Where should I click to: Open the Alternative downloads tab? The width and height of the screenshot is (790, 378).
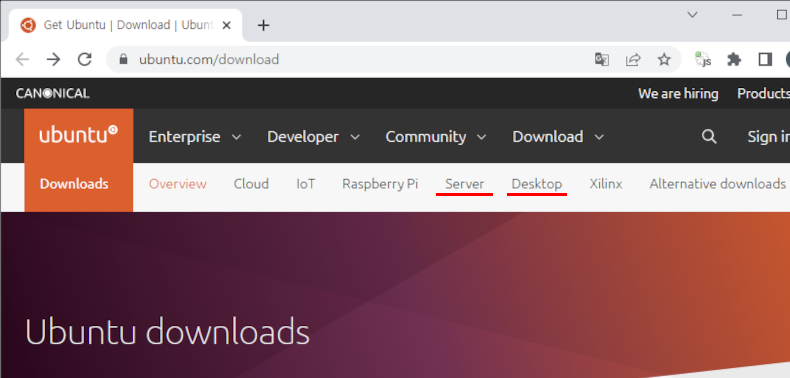click(717, 183)
